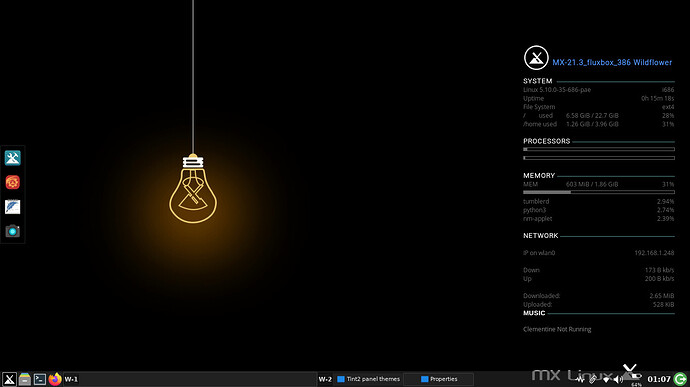The height and width of the screenshot is (387, 690).
Task: Open the terminal launcher on the panel
Action: [x=40, y=379]
